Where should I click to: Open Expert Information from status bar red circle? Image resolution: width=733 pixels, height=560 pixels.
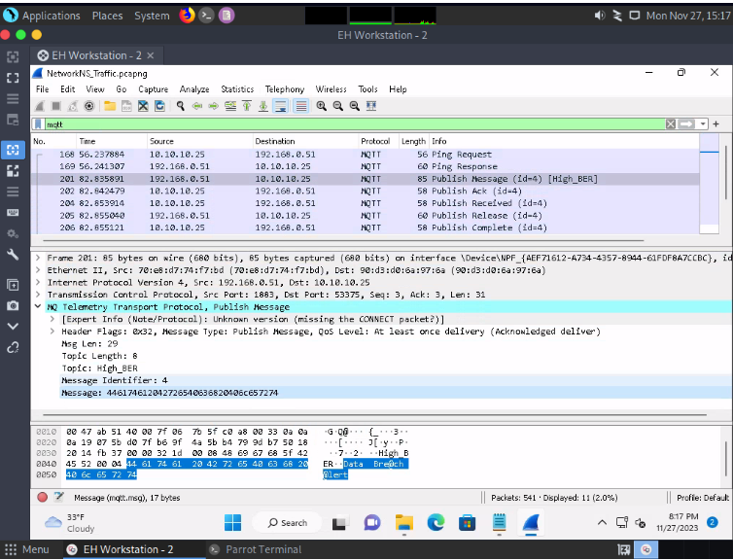coord(42,498)
